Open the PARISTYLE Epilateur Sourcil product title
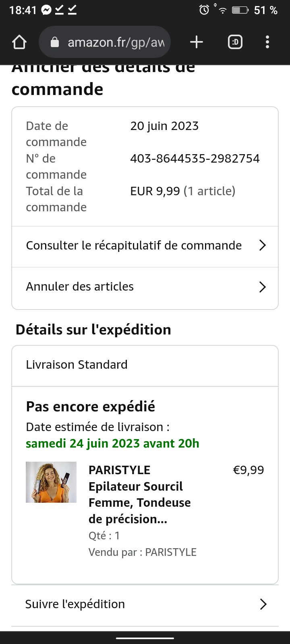The image size is (290, 644). (x=139, y=495)
